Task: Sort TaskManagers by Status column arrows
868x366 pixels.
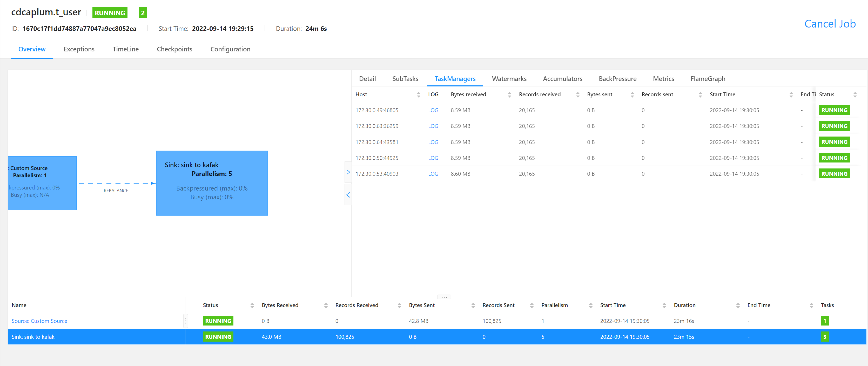Action: click(x=855, y=95)
